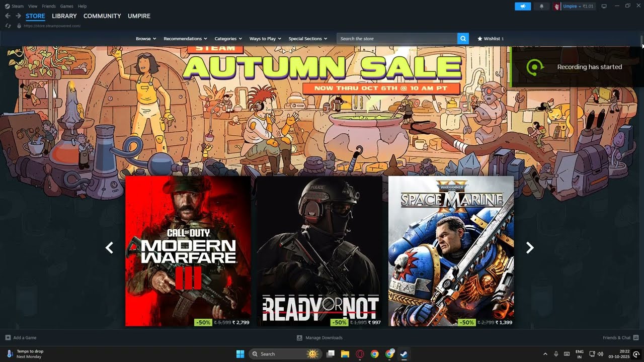The image size is (644, 362).
Task: Open the Ready or Not game card
Action: pos(319,251)
